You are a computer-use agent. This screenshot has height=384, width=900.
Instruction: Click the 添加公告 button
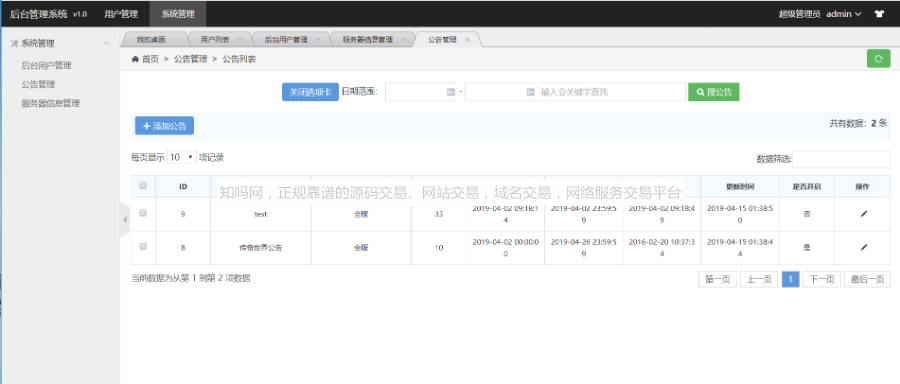click(x=164, y=126)
